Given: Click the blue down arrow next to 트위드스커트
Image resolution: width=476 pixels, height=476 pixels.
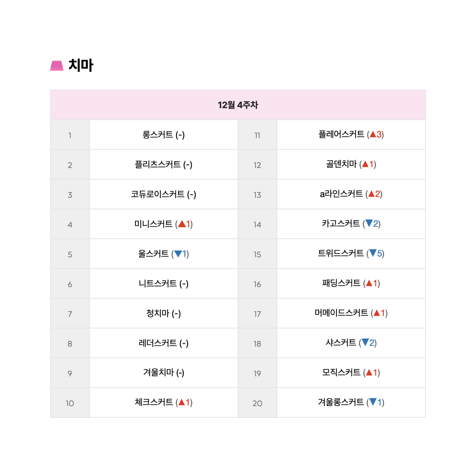Looking at the screenshot, I should click(373, 253).
